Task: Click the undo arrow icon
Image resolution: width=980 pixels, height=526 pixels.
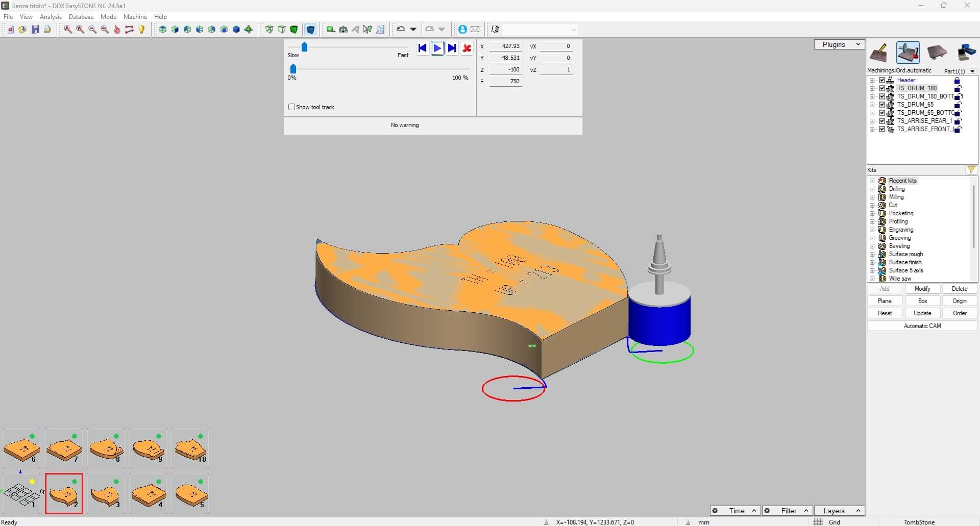Action: 401,30
